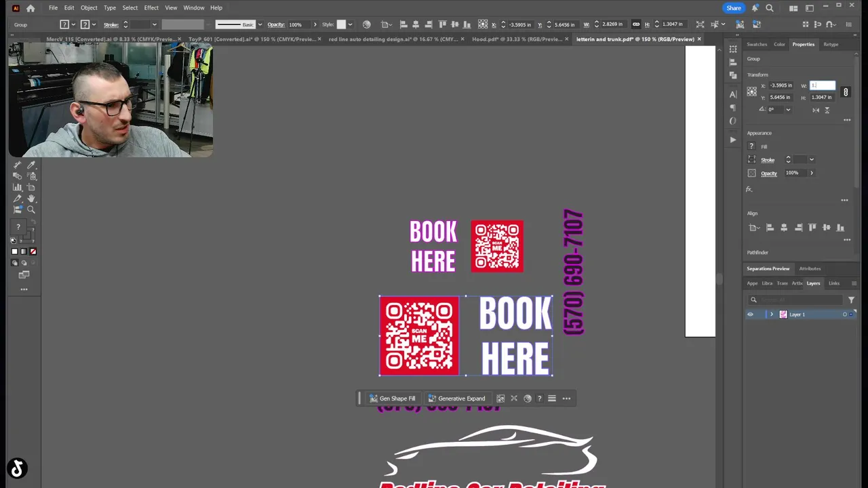Switch to the Swatches panel tab
Image resolution: width=868 pixels, height=488 pixels.
click(757, 45)
